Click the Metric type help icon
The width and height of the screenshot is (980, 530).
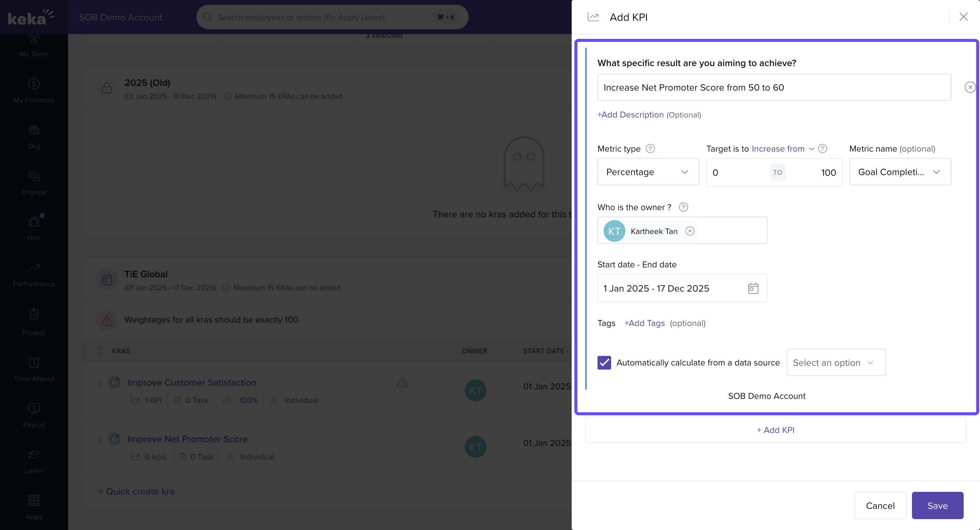pos(650,149)
